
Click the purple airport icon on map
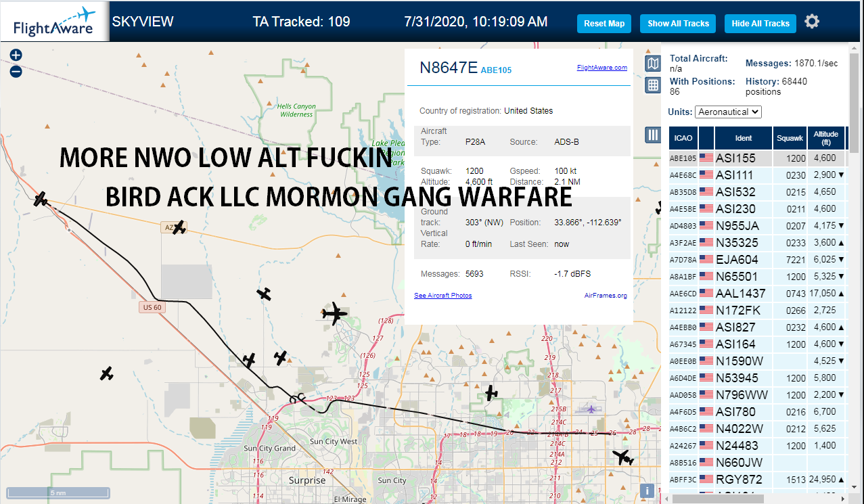point(591,409)
